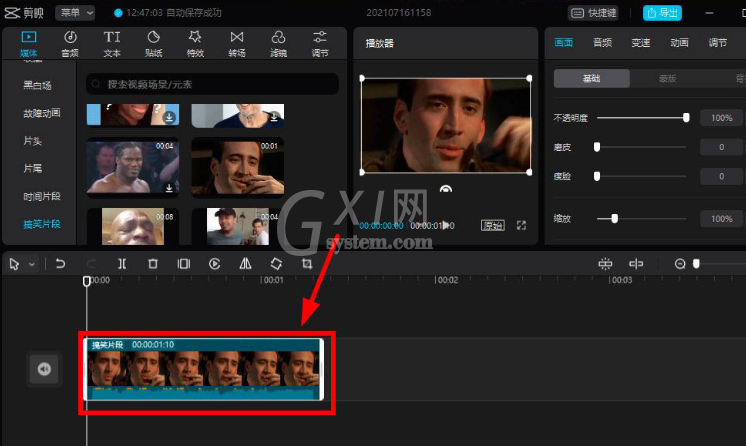
Task: Switch to the 音频 properties tab
Action: 602,43
